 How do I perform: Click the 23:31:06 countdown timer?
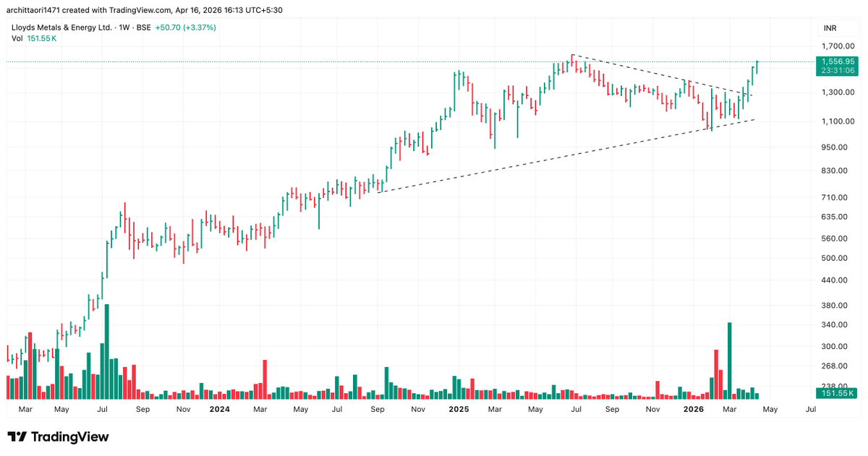(x=836, y=71)
